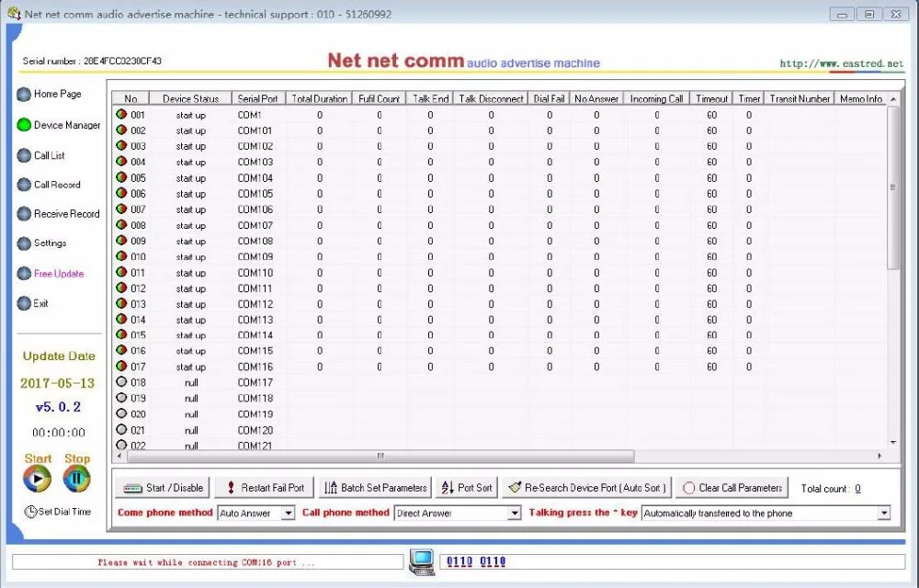Click the Start play icon
The image size is (919, 588).
tap(37, 479)
